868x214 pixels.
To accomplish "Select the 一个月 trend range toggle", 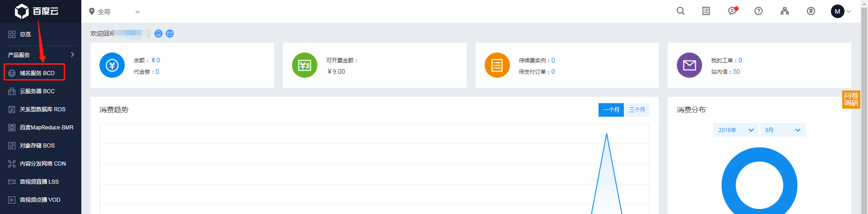I will coord(611,110).
